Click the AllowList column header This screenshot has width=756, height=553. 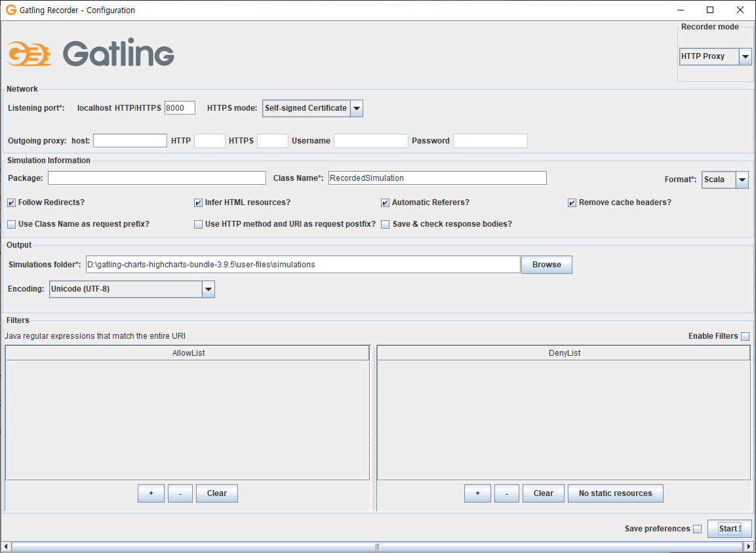[x=188, y=353]
